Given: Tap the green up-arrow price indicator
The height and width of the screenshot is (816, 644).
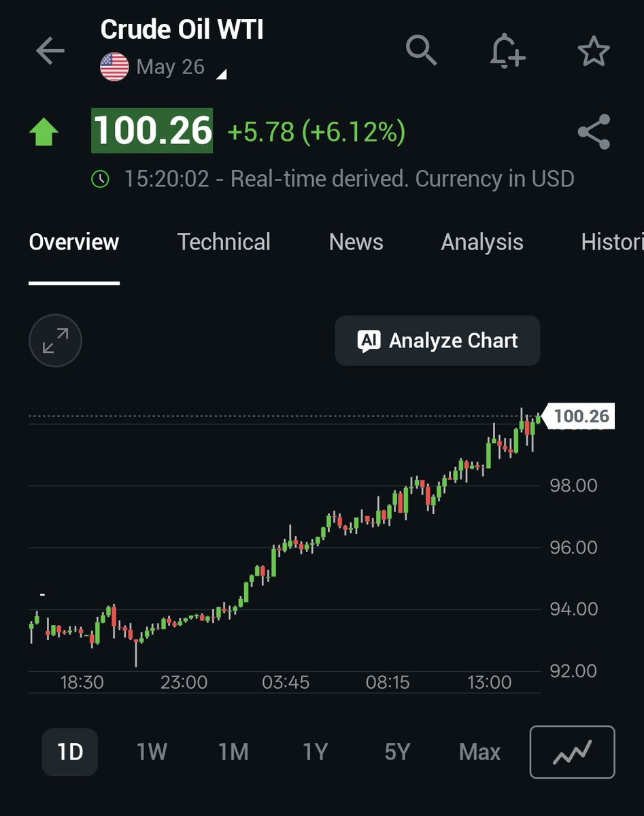Looking at the screenshot, I should coord(44,132).
